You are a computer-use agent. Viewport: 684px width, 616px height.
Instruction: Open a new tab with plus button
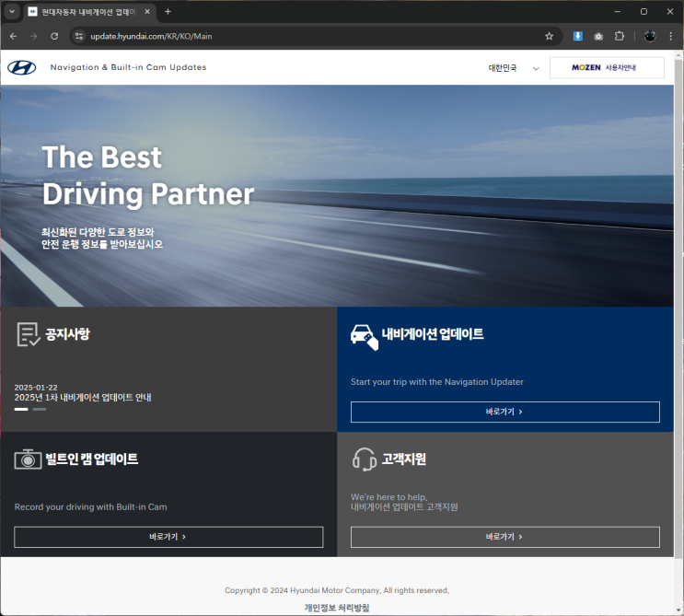[x=168, y=12]
